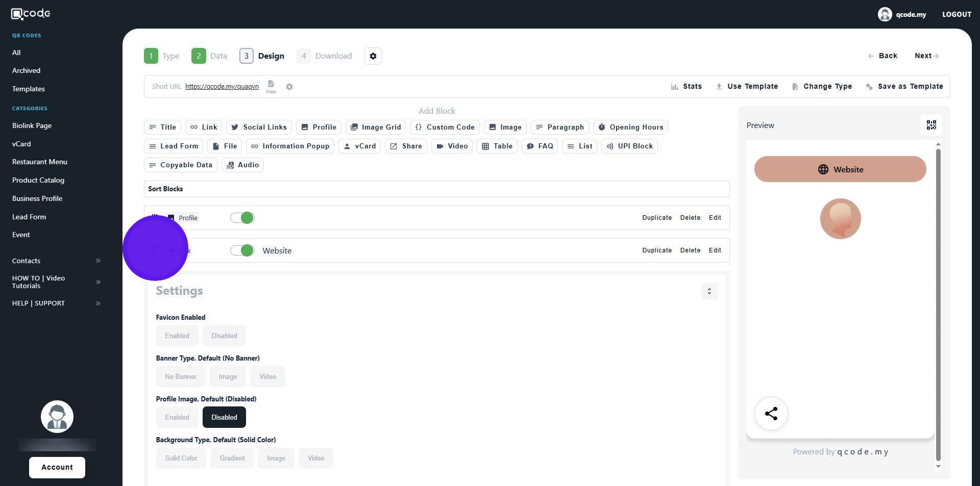
Task: Toggle the Website link block switch
Action: point(242,251)
